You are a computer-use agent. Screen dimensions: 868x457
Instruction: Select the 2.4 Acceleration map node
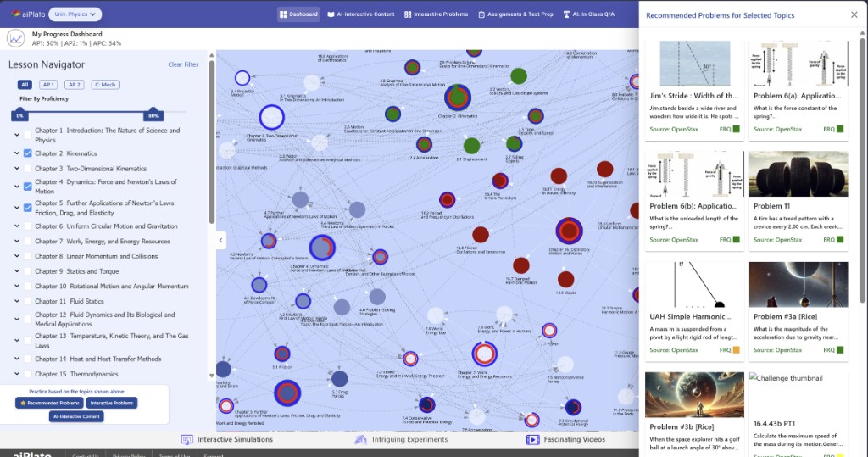tap(424, 145)
